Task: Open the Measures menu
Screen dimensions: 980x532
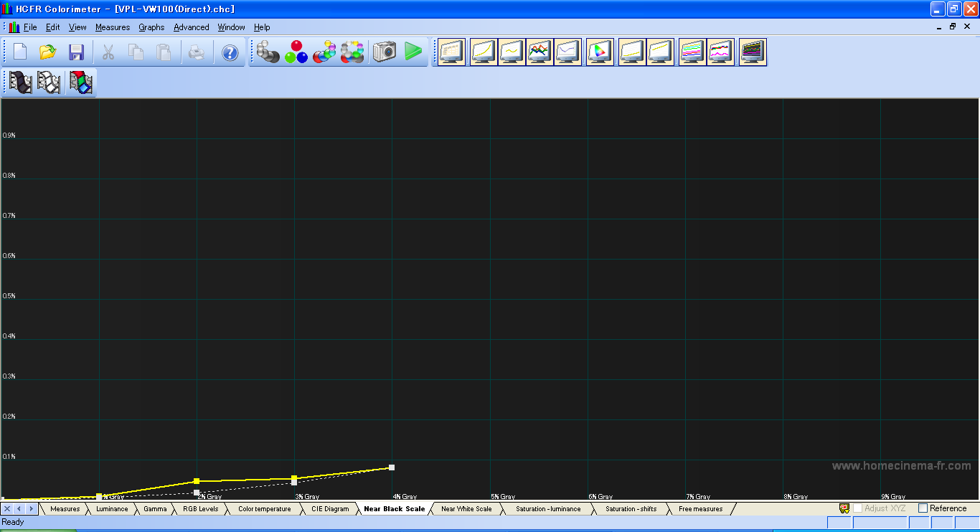Action: coord(113,27)
